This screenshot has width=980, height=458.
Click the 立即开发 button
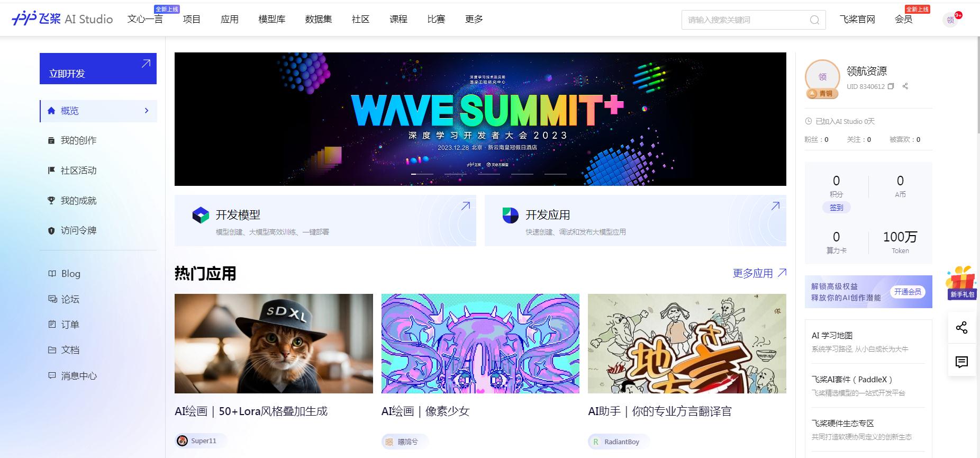click(x=98, y=68)
